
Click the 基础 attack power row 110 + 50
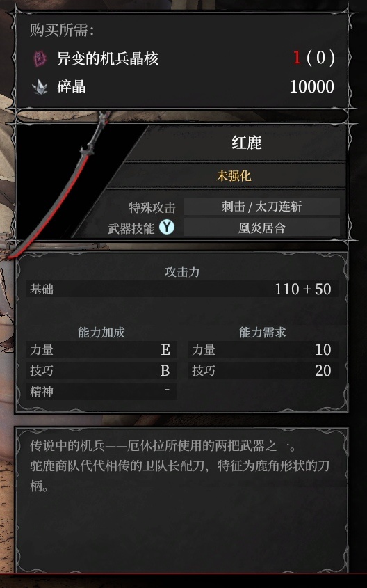(x=181, y=289)
